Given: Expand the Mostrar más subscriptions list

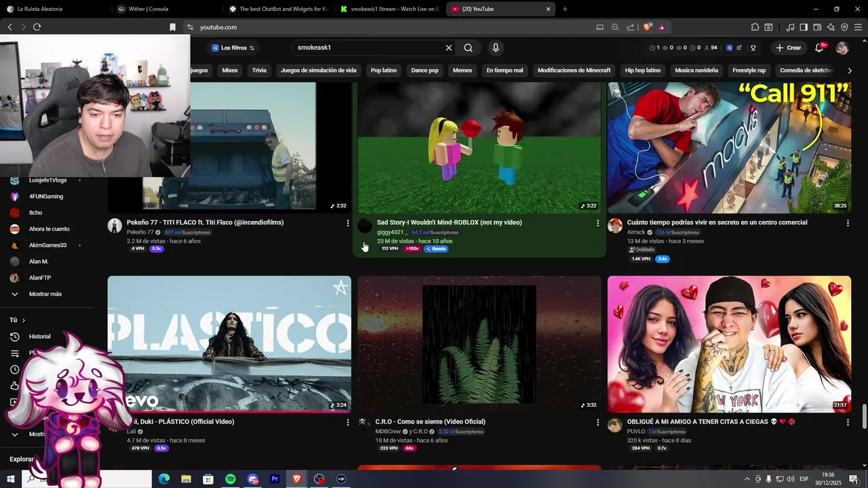Looking at the screenshot, I should (45, 294).
